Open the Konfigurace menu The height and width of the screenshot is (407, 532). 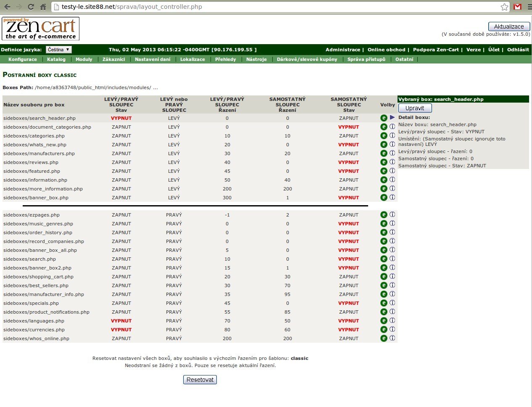coord(23,59)
